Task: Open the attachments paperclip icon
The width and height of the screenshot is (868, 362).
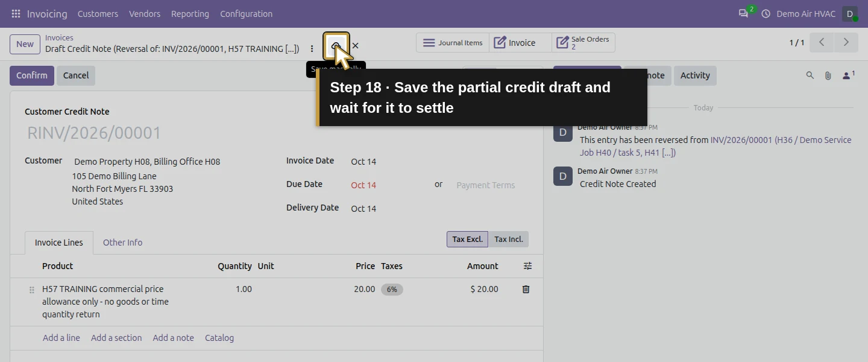Action: pos(828,75)
